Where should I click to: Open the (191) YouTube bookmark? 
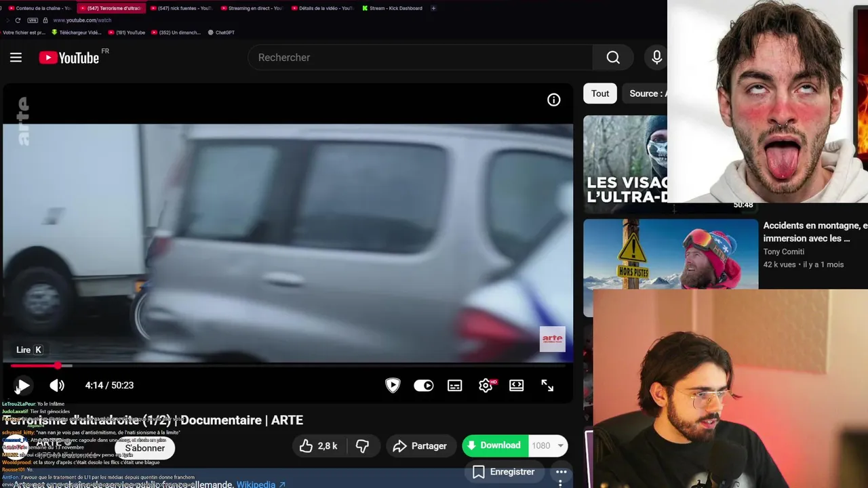tap(127, 33)
